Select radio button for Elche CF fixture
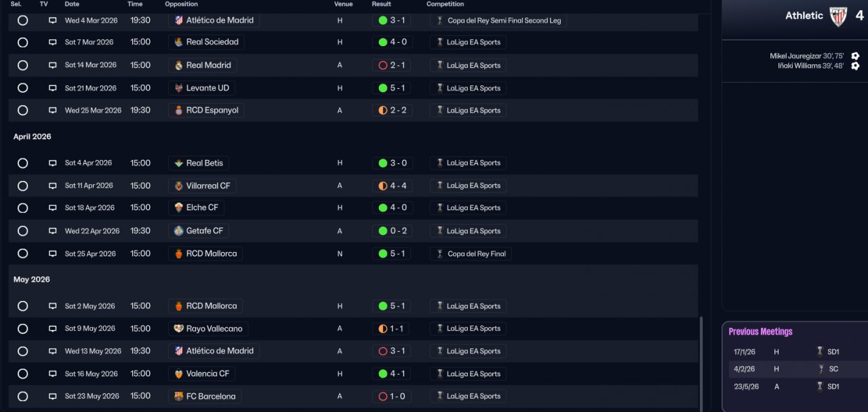The image size is (868, 412). click(22, 208)
